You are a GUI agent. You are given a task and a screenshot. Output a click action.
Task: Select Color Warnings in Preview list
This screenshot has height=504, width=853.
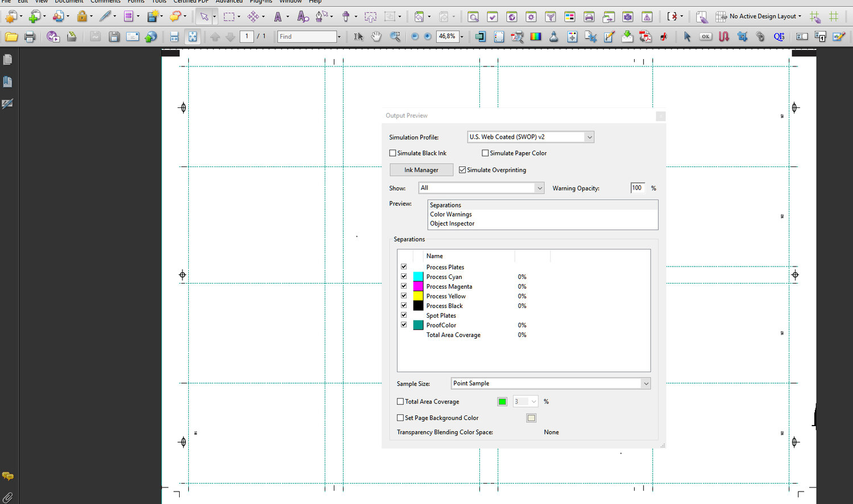tap(451, 214)
